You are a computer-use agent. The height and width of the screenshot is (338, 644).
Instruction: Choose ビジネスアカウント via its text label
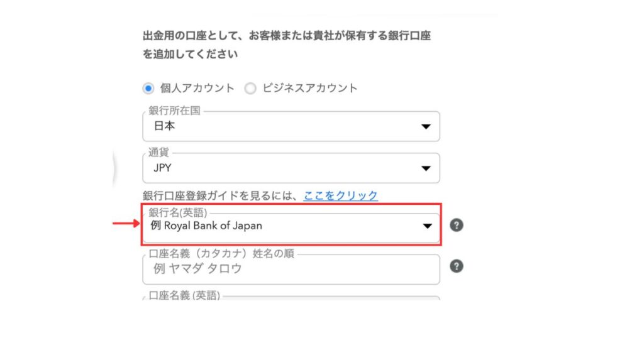(x=310, y=88)
